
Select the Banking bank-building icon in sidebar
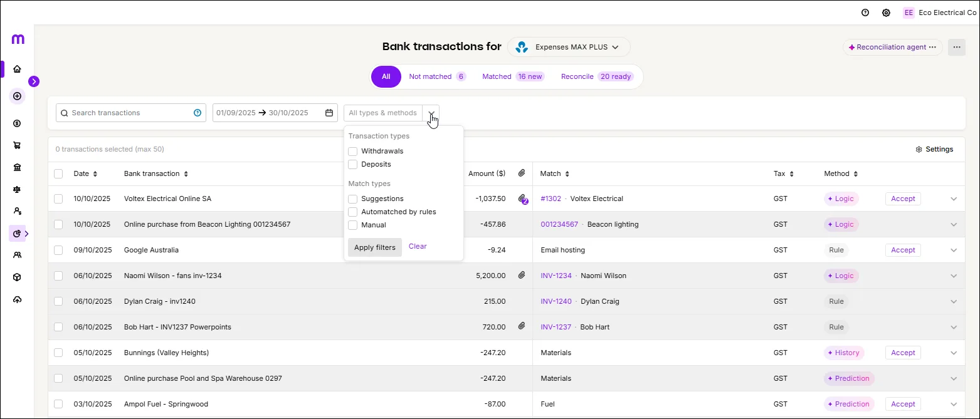[17, 167]
